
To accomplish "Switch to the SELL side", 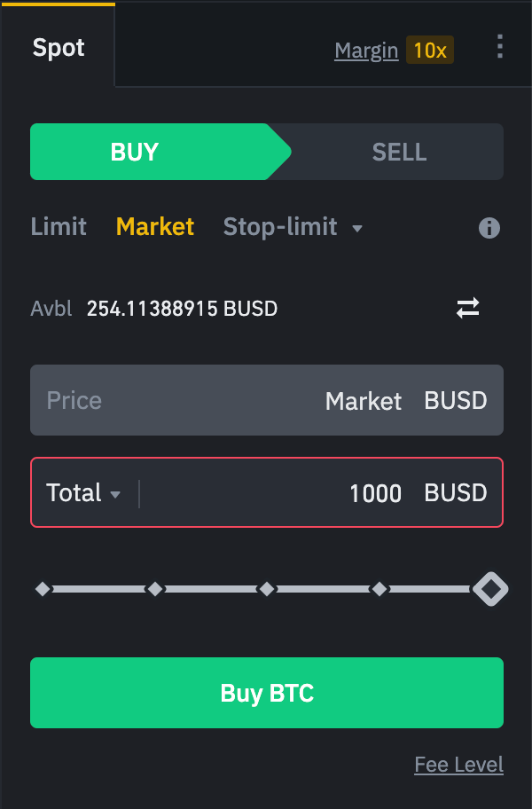I will [x=399, y=152].
